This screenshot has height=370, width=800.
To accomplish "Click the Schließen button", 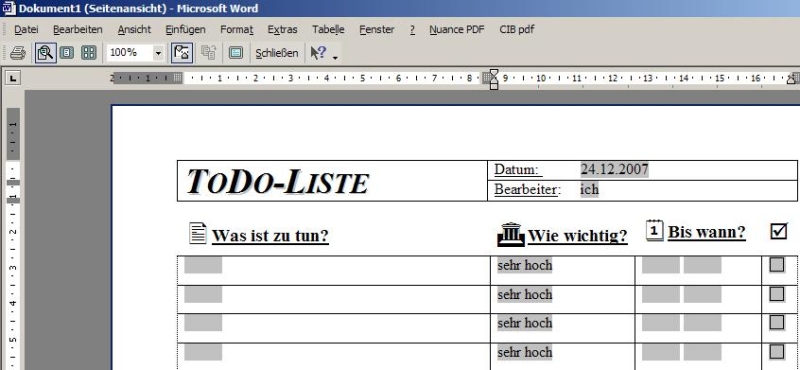I will (277, 53).
